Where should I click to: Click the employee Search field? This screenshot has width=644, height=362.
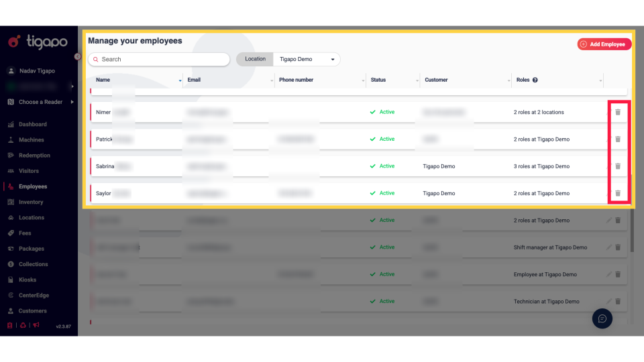pos(161,60)
